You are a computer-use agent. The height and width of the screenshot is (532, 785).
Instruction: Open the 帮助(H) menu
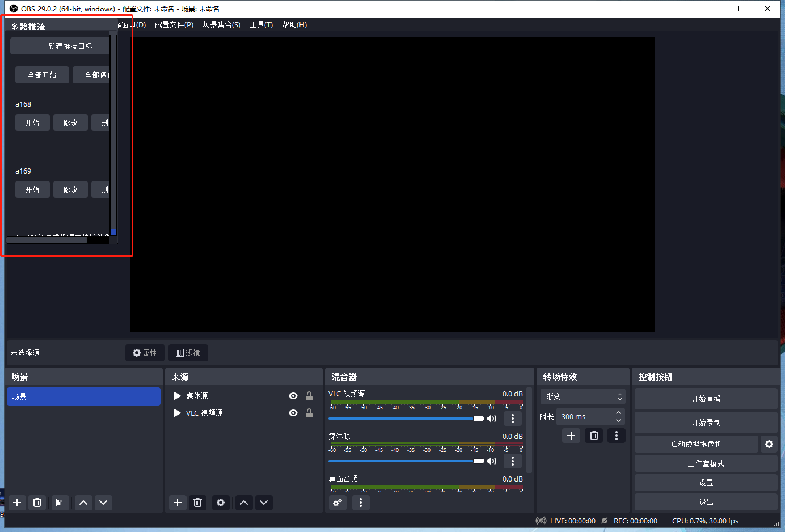(294, 24)
